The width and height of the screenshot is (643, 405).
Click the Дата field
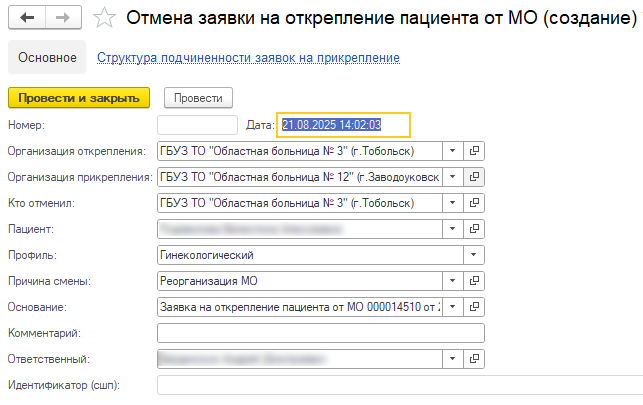click(344, 125)
